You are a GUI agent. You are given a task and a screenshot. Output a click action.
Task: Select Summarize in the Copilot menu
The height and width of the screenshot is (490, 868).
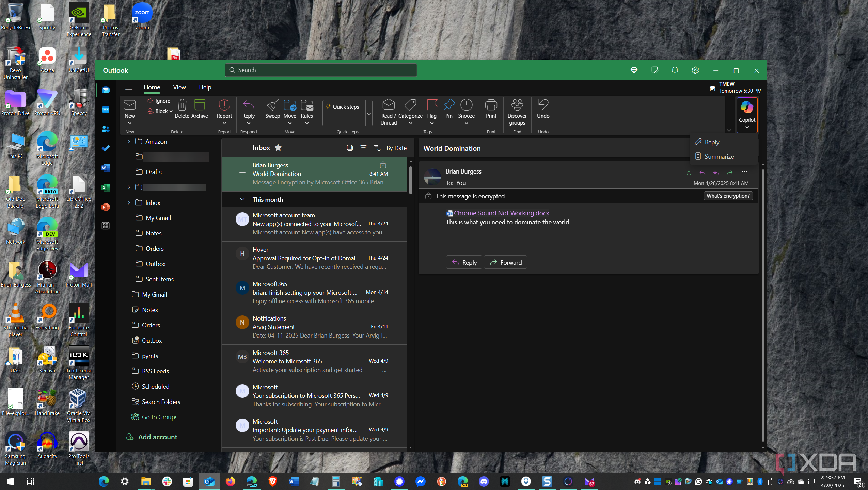(719, 156)
